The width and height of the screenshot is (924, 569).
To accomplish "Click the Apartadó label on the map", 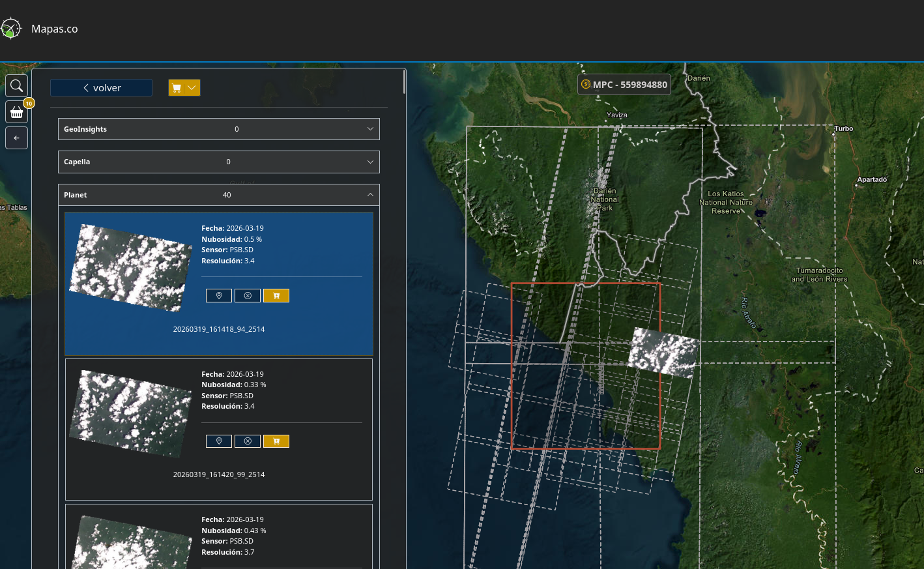I will pos(872,179).
